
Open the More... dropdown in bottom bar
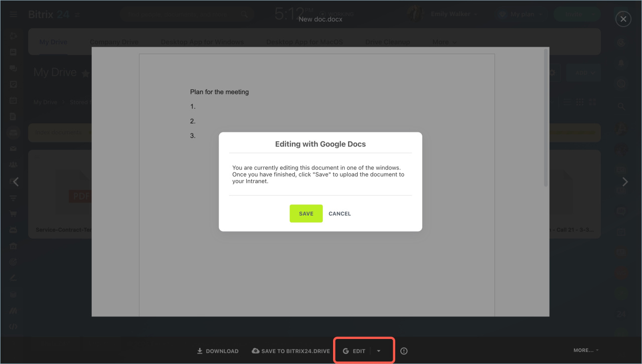pos(586,350)
